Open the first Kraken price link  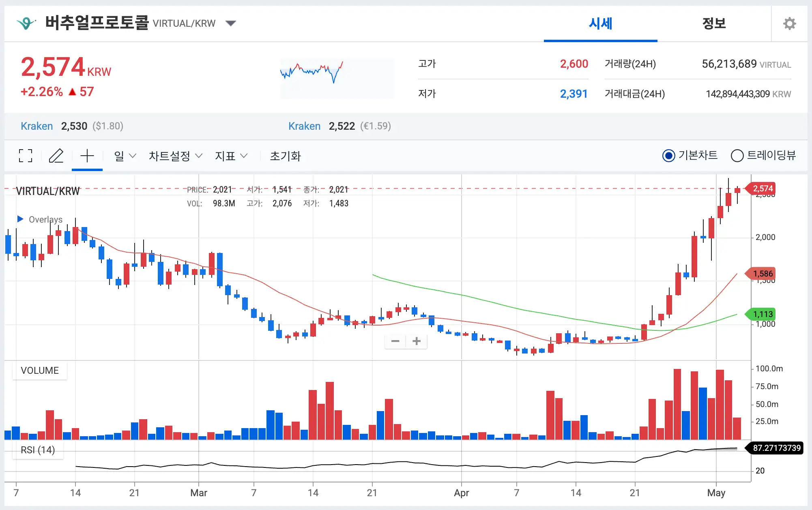click(37, 126)
